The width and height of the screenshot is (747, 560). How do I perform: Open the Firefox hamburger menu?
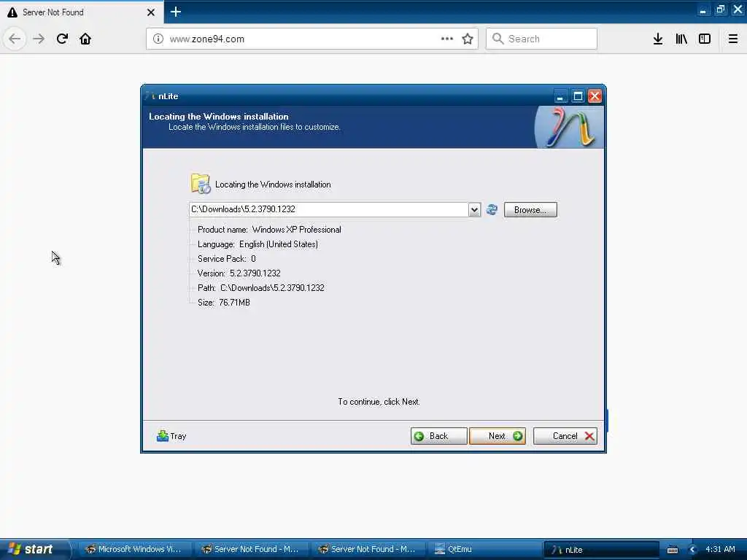tap(733, 39)
